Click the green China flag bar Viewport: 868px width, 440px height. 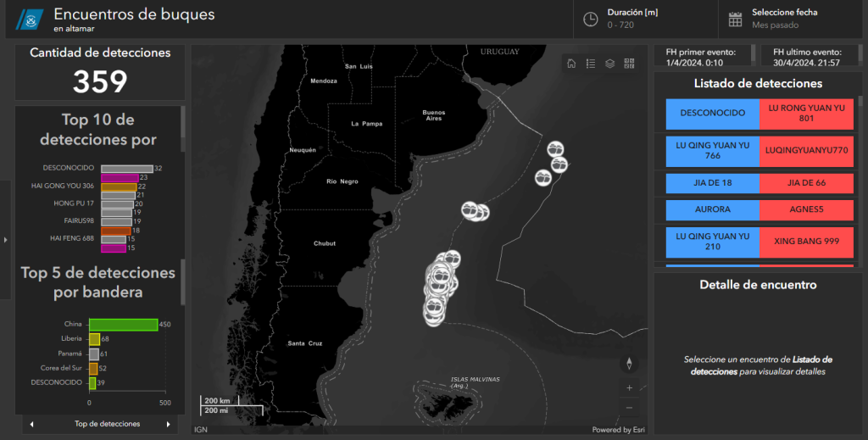123,325
